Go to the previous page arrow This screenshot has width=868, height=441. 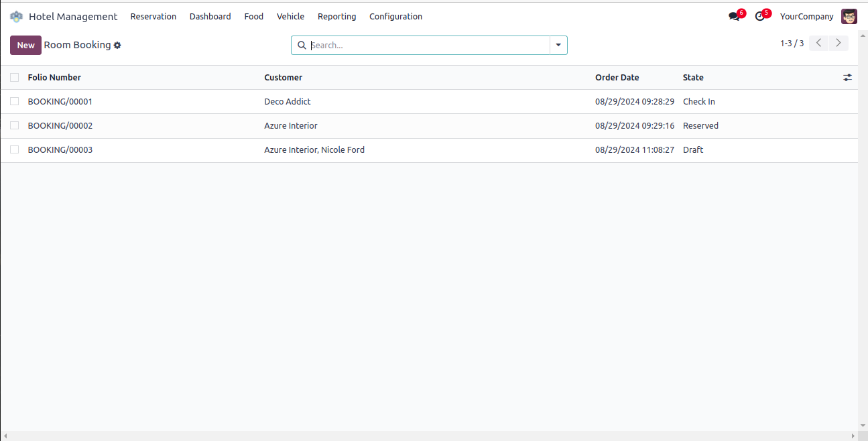coord(818,44)
